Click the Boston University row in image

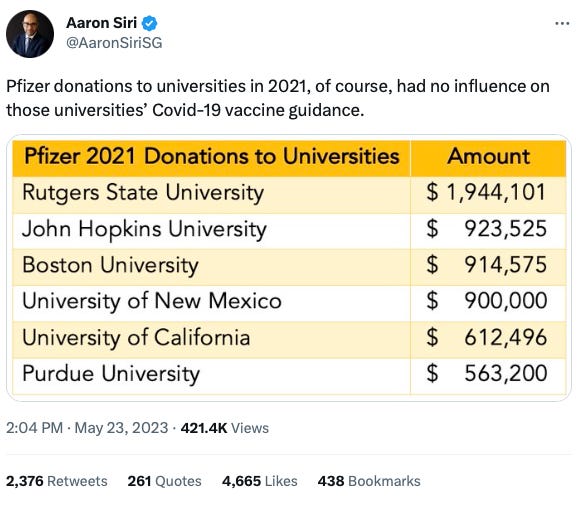pos(289,267)
